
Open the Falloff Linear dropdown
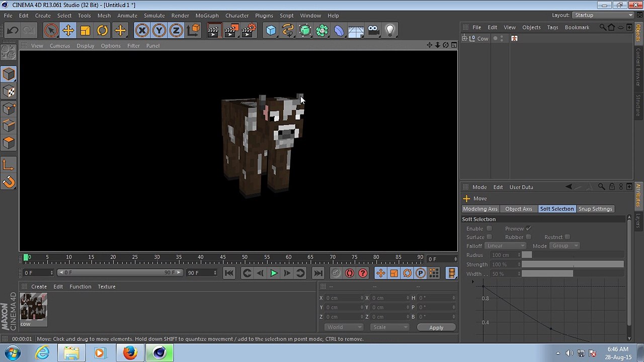coord(506,246)
